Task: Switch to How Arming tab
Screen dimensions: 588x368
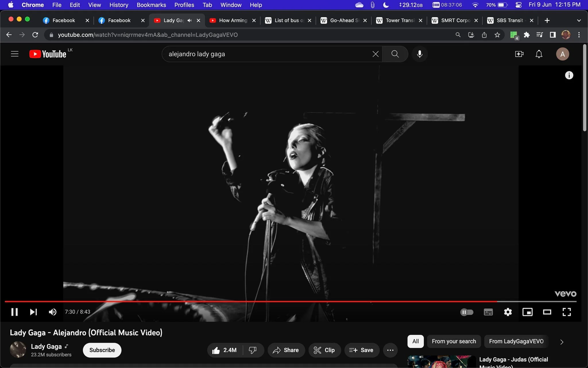Action: pos(233,20)
